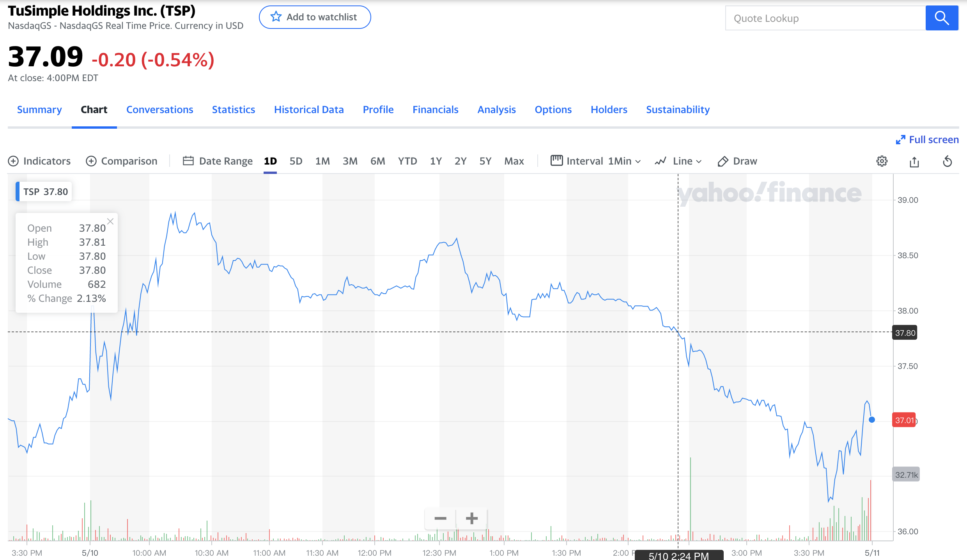Select the 1Y range
967x560 pixels.
436,161
